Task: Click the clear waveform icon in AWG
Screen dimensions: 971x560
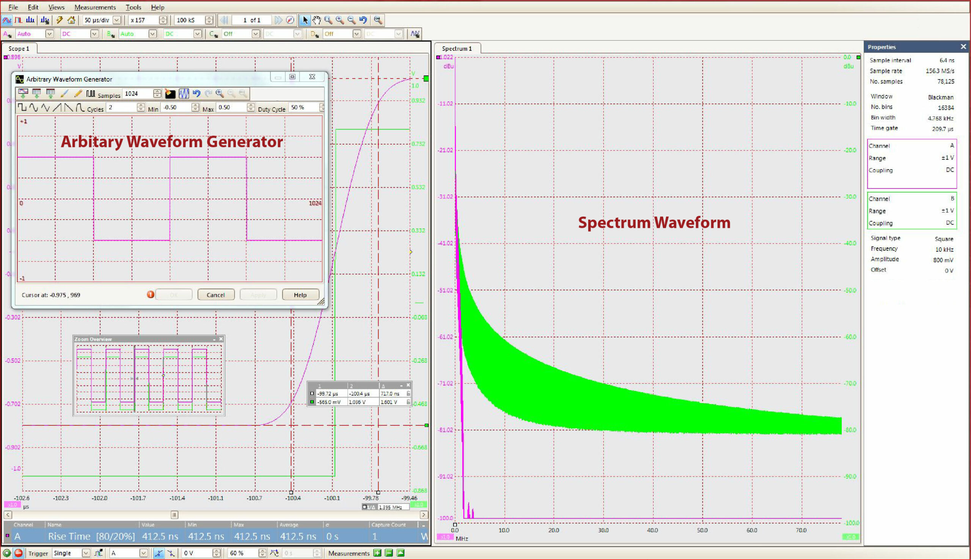Action: (x=170, y=94)
